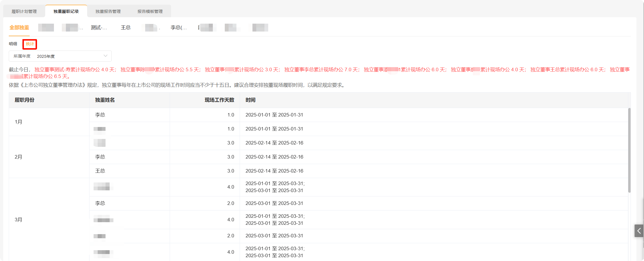Show records for 王总 director tab
The height and width of the screenshot is (261, 644).
pos(126,27)
